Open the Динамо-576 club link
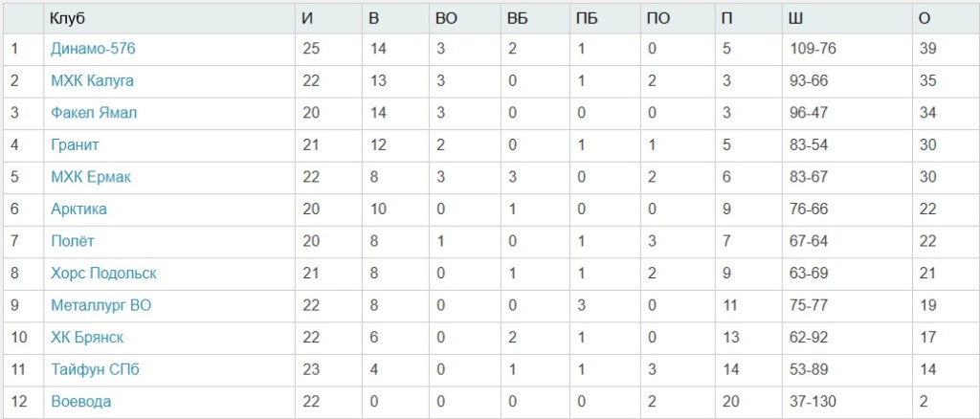This screenshot has height=419, width=980. pyautogui.click(x=87, y=49)
